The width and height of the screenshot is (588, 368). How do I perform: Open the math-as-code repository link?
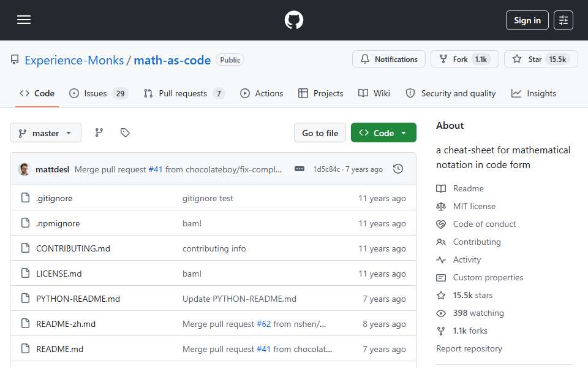172,60
